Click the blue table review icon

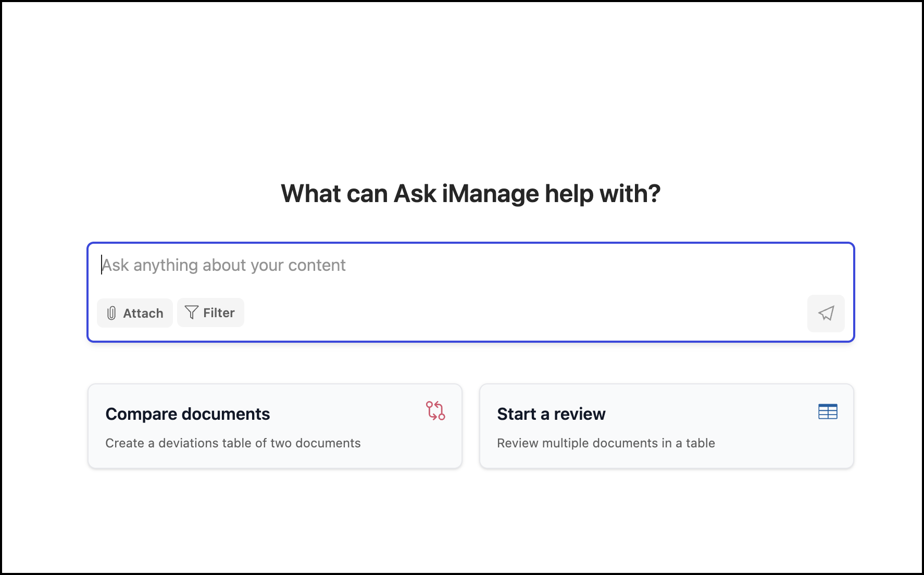tap(828, 411)
